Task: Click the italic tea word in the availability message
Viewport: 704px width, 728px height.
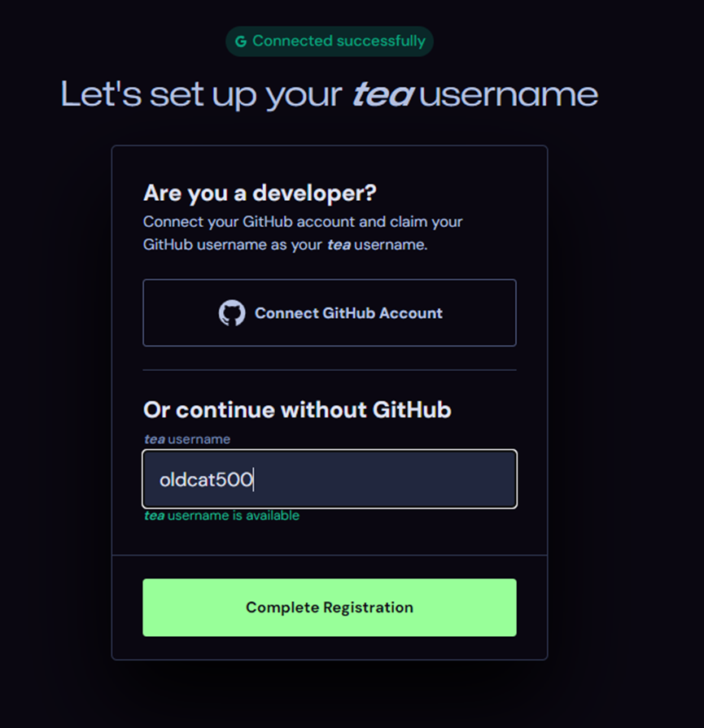Action: (154, 516)
